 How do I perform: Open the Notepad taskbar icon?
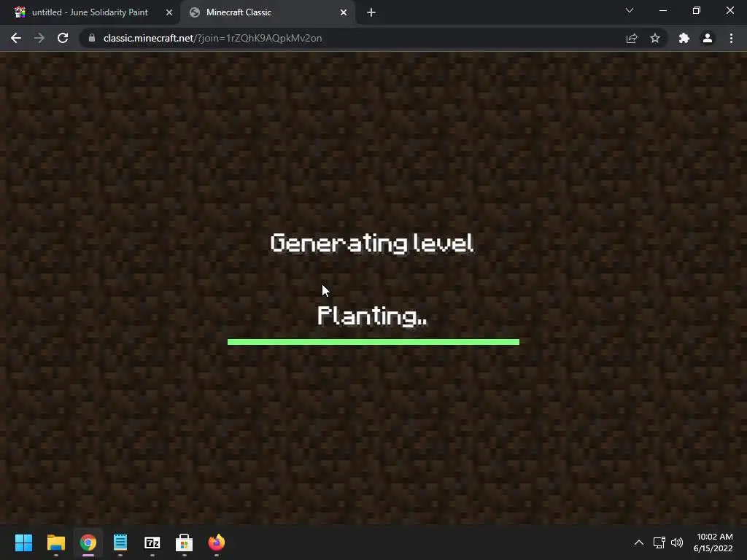(x=120, y=542)
